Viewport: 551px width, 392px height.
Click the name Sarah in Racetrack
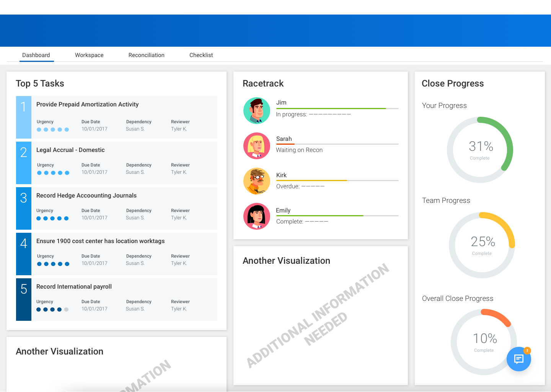(x=284, y=139)
